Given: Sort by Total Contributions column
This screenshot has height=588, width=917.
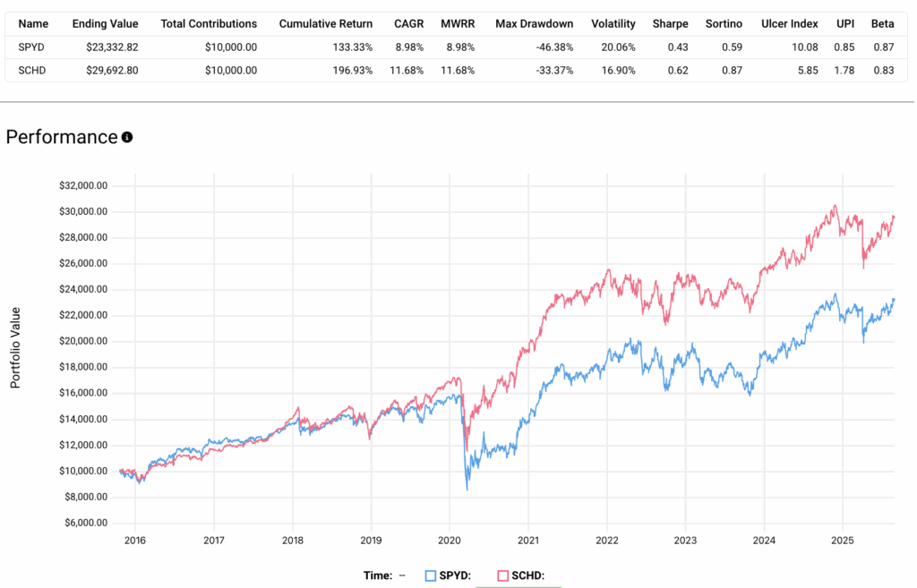Looking at the screenshot, I should (208, 23).
